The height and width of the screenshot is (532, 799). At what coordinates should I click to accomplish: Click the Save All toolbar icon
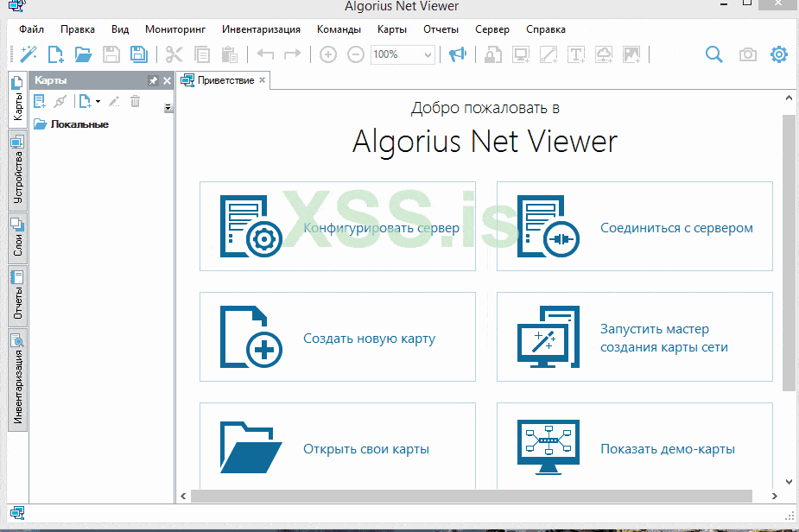(138, 54)
